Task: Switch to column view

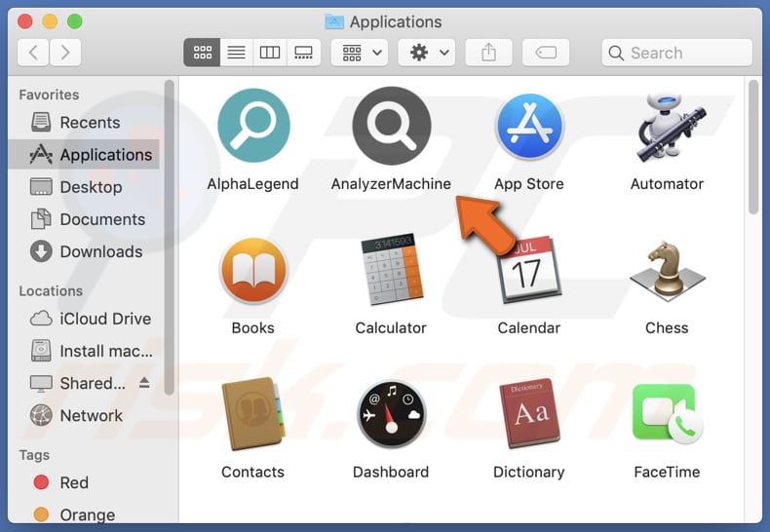Action: 270,53
